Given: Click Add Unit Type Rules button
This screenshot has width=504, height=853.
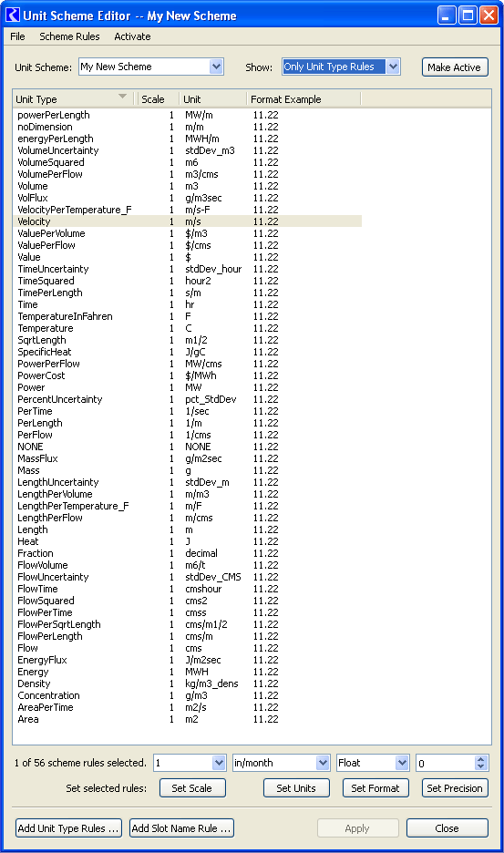Looking at the screenshot, I should (x=68, y=828).
